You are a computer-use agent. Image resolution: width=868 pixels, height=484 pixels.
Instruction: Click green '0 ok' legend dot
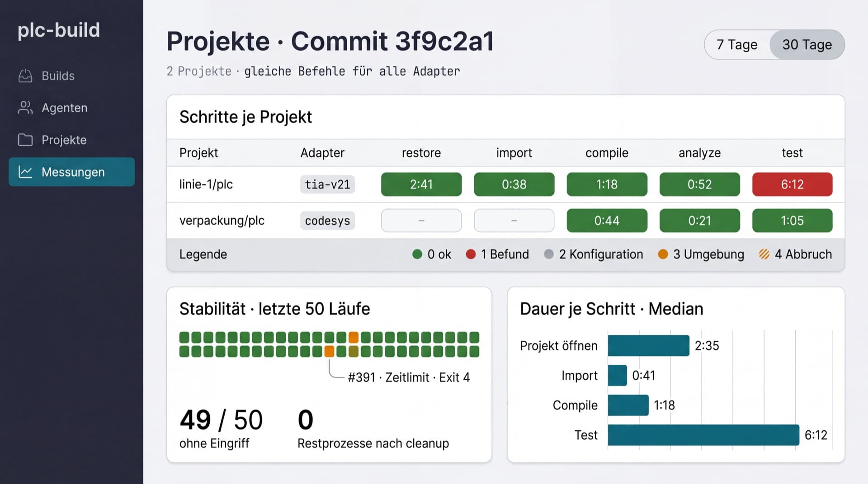417,254
